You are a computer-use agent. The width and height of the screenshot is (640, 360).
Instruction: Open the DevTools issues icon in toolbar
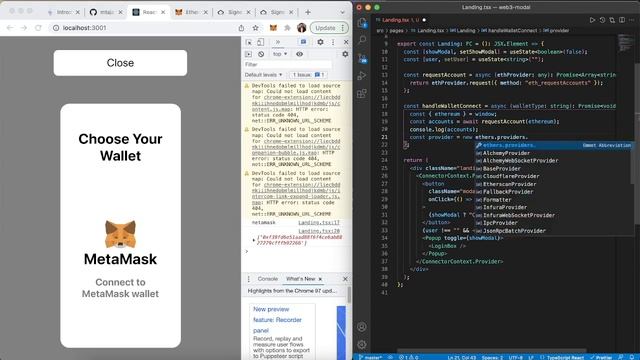[x=303, y=42]
